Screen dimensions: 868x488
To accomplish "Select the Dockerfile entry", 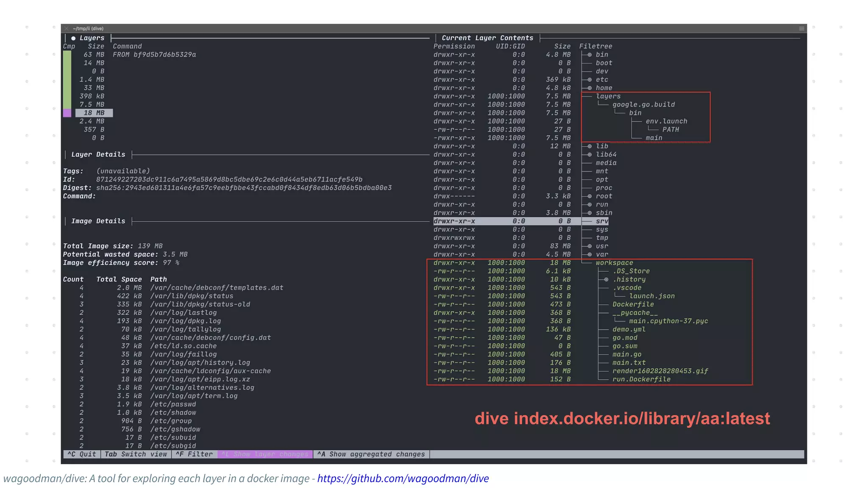I will point(633,305).
